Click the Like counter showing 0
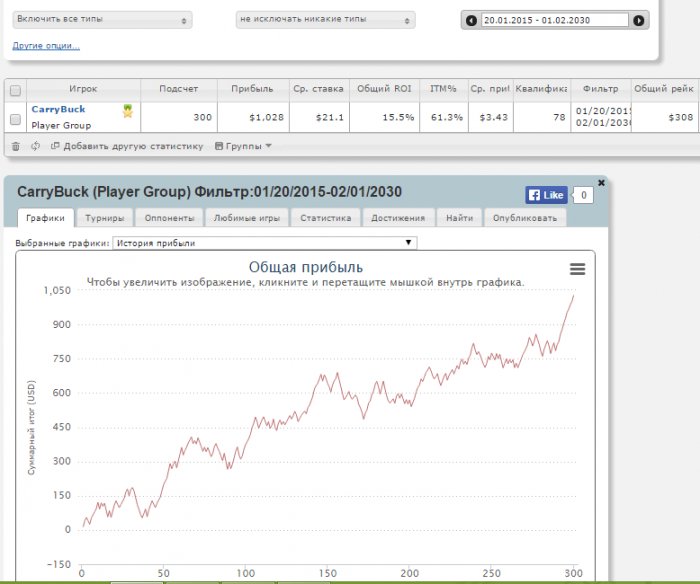700x584 pixels. pyautogui.click(x=583, y=195)
